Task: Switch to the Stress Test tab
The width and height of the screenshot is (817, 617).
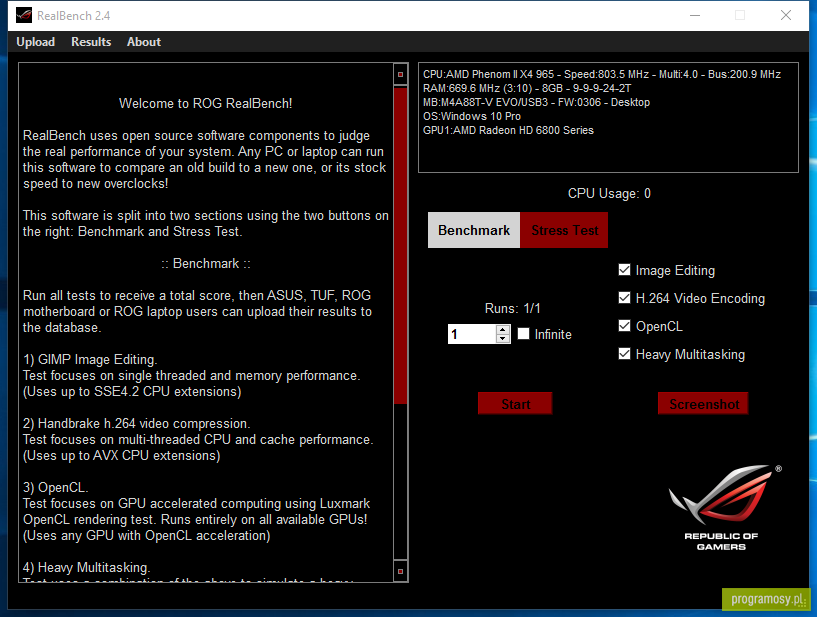Action: (564, 230)
